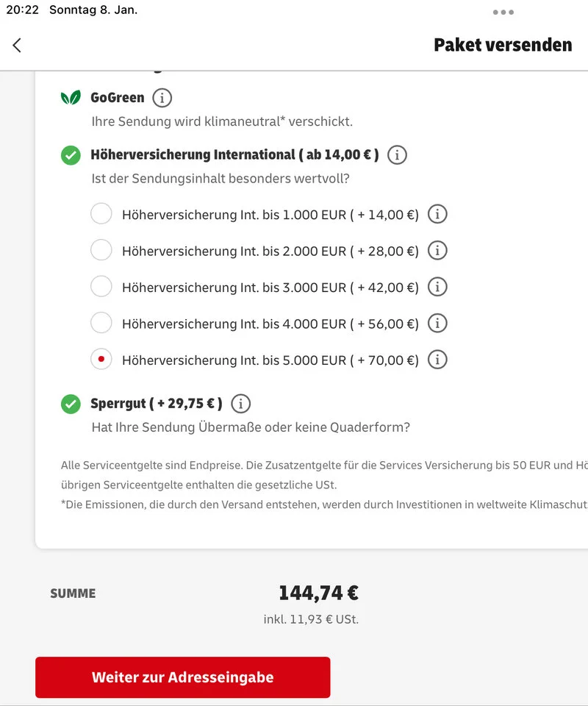The image size is (588, 706).
Task: Uncheck Höherversicherung International option
Action: pos(71,155)
